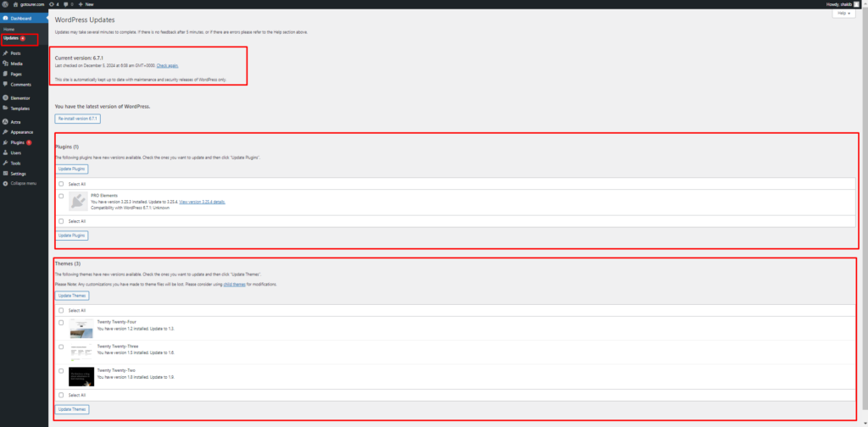Click the Twenty Twenty-Four theme thumbnail
The height and width of the screenshot is (427, 868).
click(x=81, y=329)
